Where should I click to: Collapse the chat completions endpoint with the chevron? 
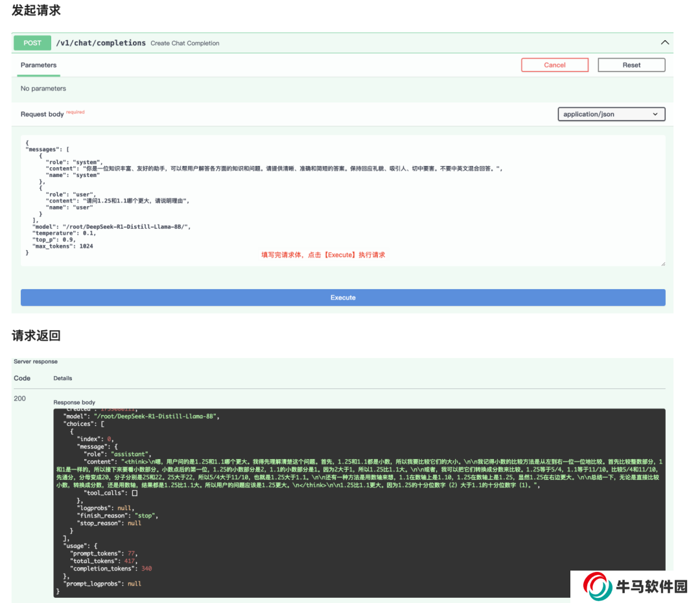click(x=664, y=43)
